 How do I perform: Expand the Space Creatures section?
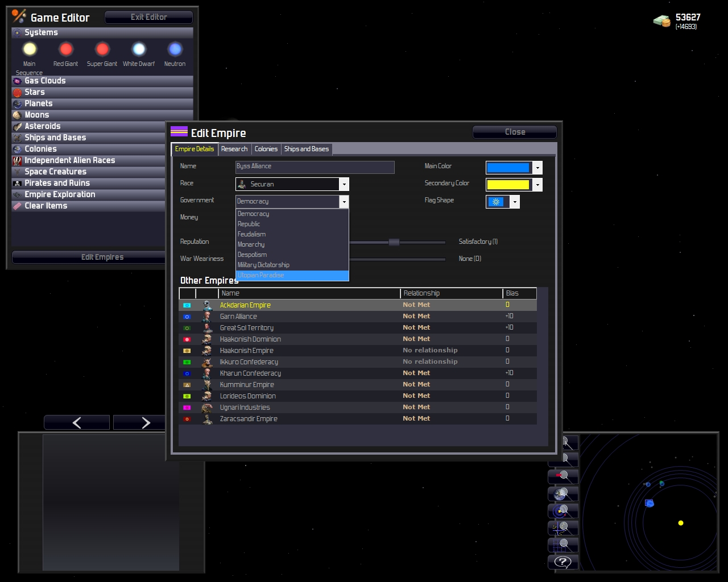pyautogui.click(x=88, y=172)
